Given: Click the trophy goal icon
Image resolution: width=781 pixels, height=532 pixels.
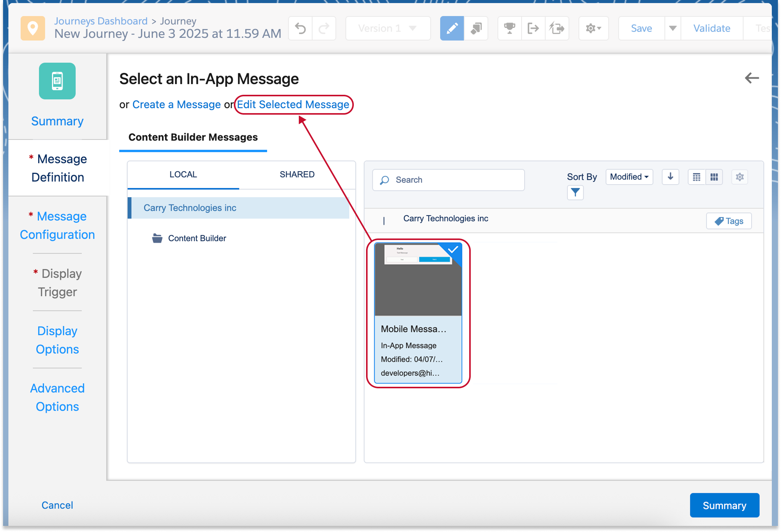Looking at the screenshot, I should coord(509,28).
